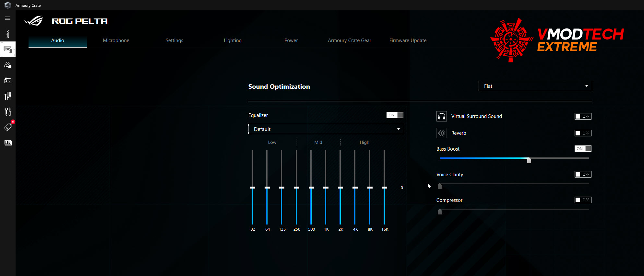
Task: Click the 2K equalizer band handle
Action: (x=340, y=188)
